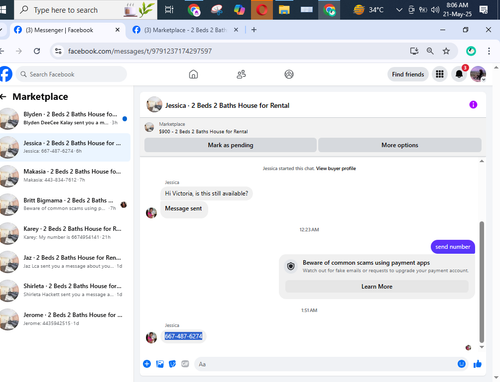Click the zoom magnifier in address bar
Image resolution: width=500 pixels, height=382 pixels.
pos(430,51)
